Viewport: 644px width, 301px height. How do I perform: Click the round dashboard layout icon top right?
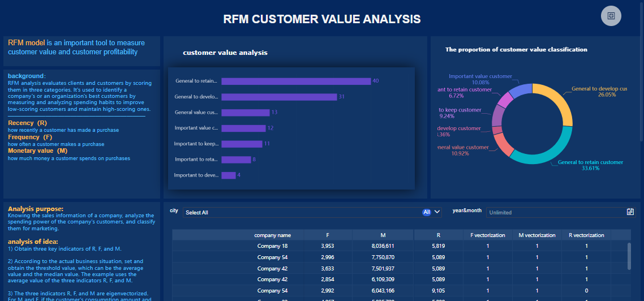[611, 16]
